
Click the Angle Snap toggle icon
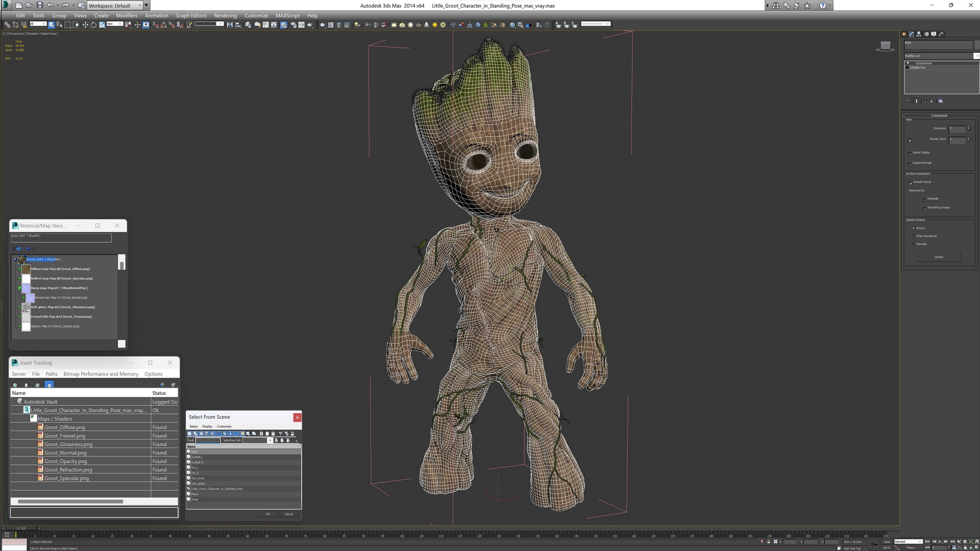coord(163,24)
